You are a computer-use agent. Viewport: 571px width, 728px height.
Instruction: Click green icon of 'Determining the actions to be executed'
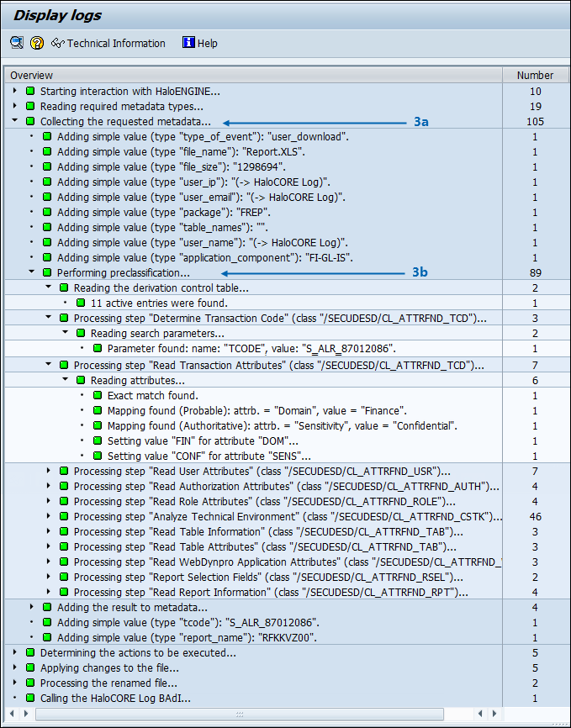(x=30, y=653)
